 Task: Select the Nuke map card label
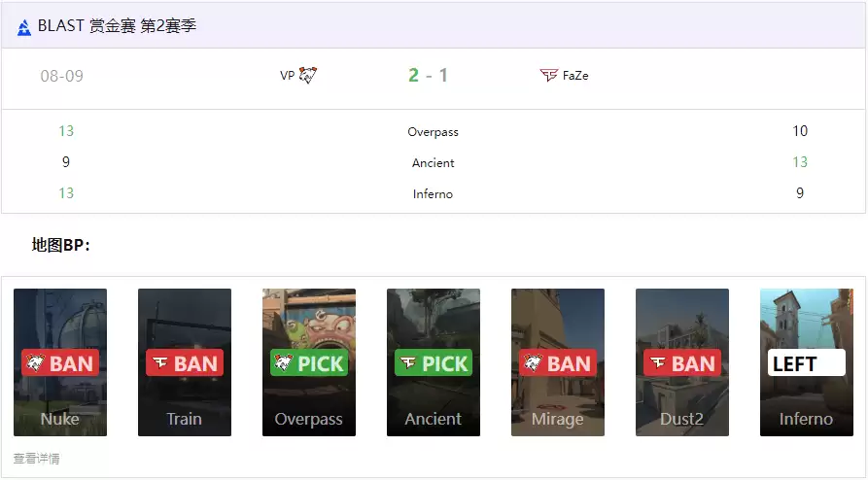[60, 419]
